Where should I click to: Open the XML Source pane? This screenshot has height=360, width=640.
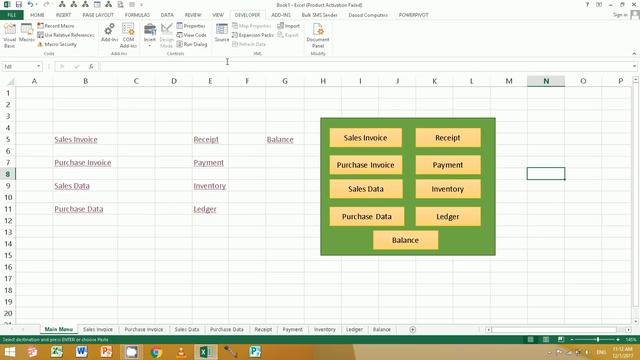[x=222, y=33]
